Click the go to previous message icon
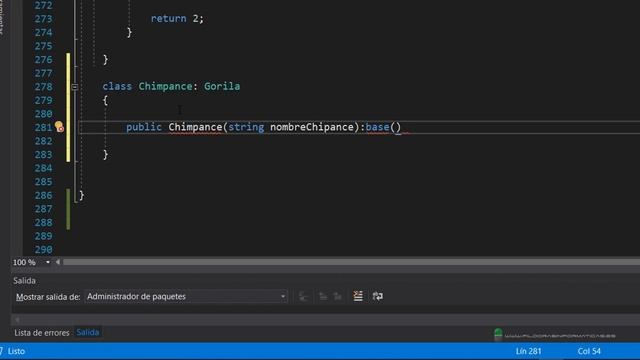The image size is (640, 360). coord(323,296)
